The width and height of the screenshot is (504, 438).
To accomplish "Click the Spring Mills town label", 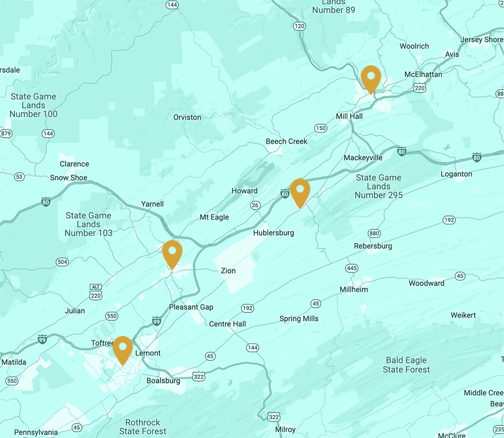I will click(299, 319).
